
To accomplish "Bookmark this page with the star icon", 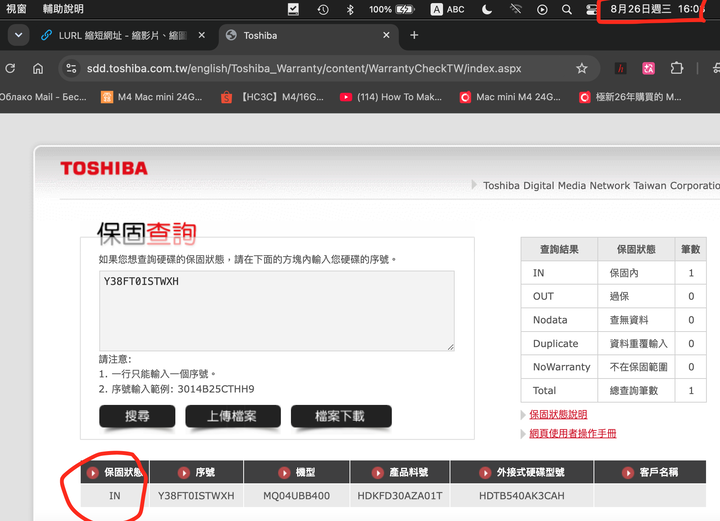I will [x=582, y=68].
